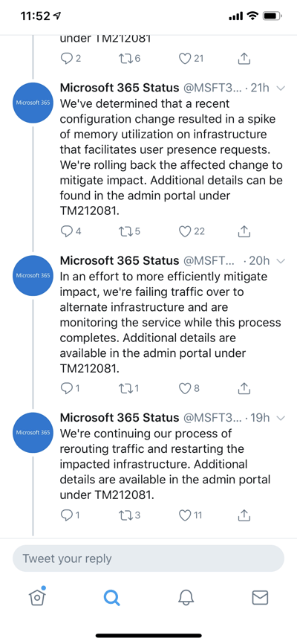This screenshot has width=297, height=644.
Task: Share the 20h alternate infrastructure tweet
Action: (244, 387)
